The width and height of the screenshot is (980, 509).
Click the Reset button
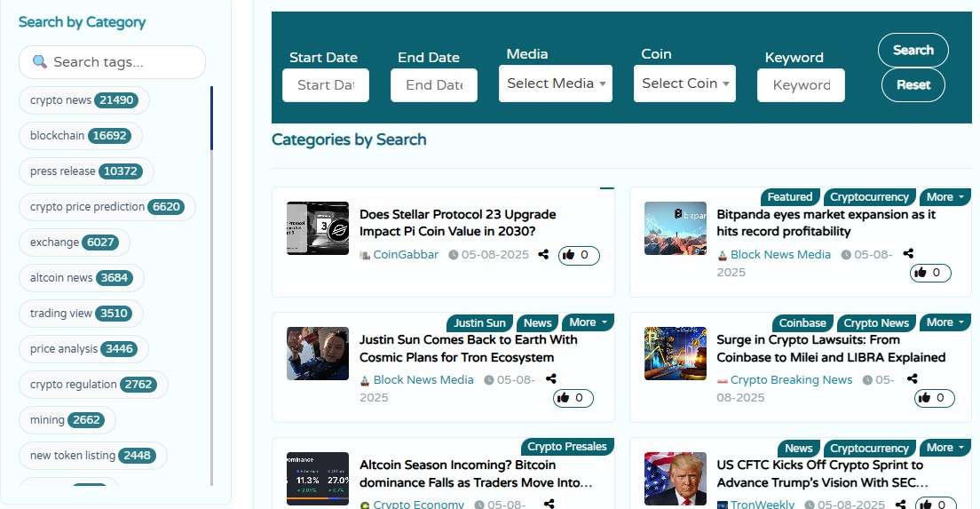(913, 84)
